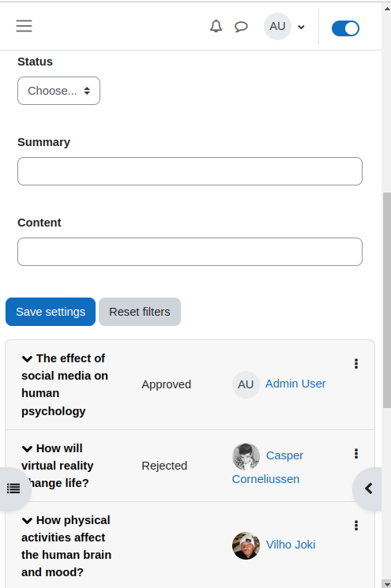Open the Status Choose... dropdown

pyautogui.click(x=58, y=91)
